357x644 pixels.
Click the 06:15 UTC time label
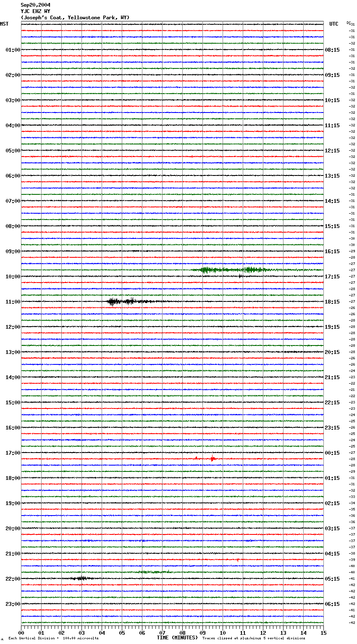pyautogui.click(x=332, y=604)
